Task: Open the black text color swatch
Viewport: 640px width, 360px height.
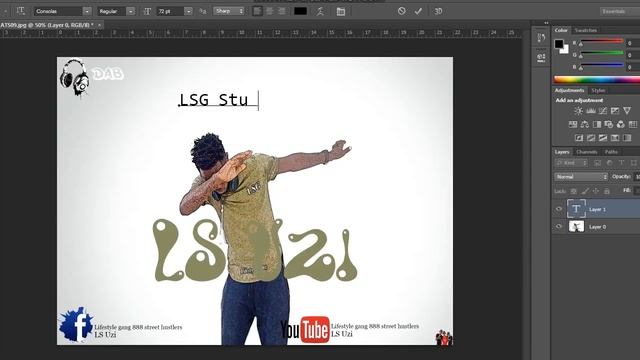Action: [300, 11]
